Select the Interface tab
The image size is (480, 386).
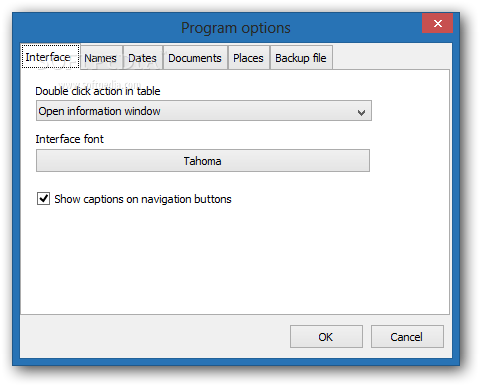coord(50,57)
